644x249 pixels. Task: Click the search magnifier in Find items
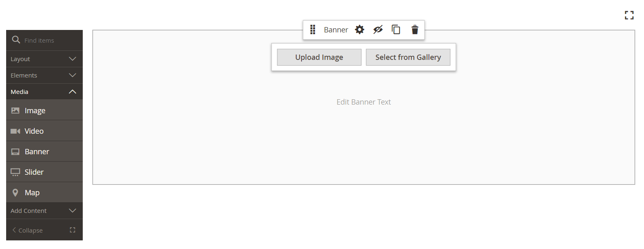pos(16,40)
